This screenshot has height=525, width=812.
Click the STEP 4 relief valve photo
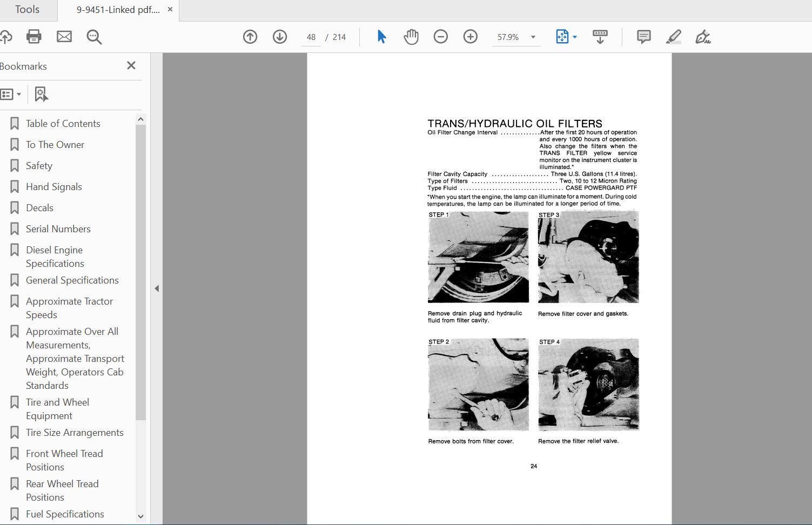[588, 385]
